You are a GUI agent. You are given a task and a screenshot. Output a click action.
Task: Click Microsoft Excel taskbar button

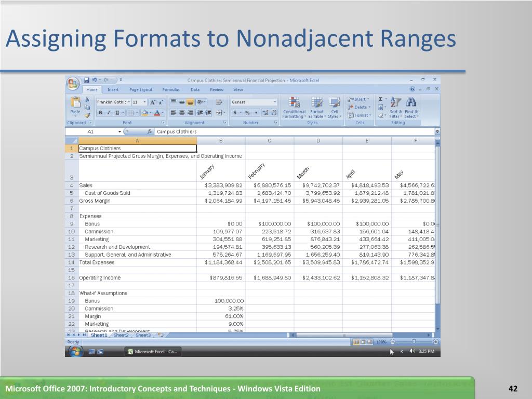pyautogui.click(x=153, y=352)
